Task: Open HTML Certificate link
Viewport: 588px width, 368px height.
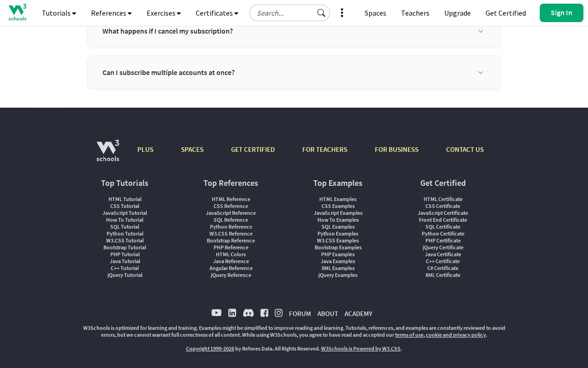Action: pyautogui.click(x=443, y=199)
